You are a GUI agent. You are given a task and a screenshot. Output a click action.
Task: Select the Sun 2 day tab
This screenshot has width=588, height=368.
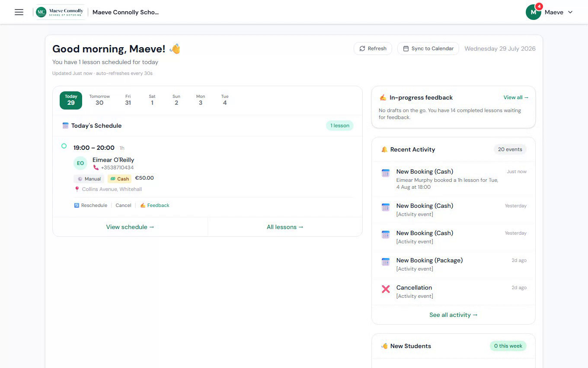coord(176,100)
